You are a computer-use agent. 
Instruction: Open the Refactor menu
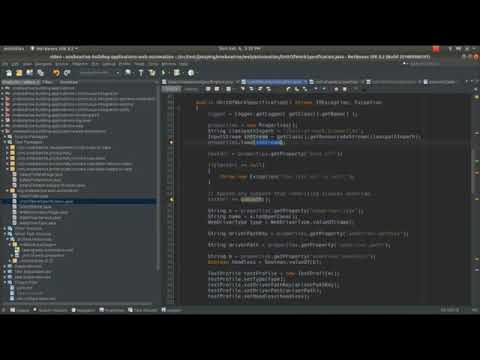pyautogui.click(x=80, y=64)
